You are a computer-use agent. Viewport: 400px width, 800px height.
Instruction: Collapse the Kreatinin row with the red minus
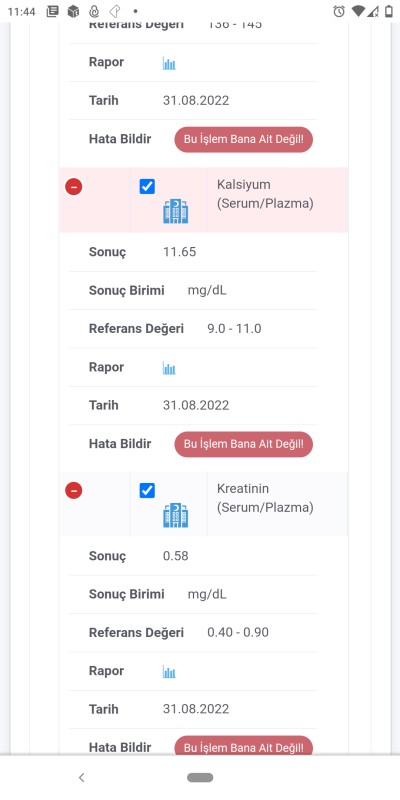[x=73, y=491]
